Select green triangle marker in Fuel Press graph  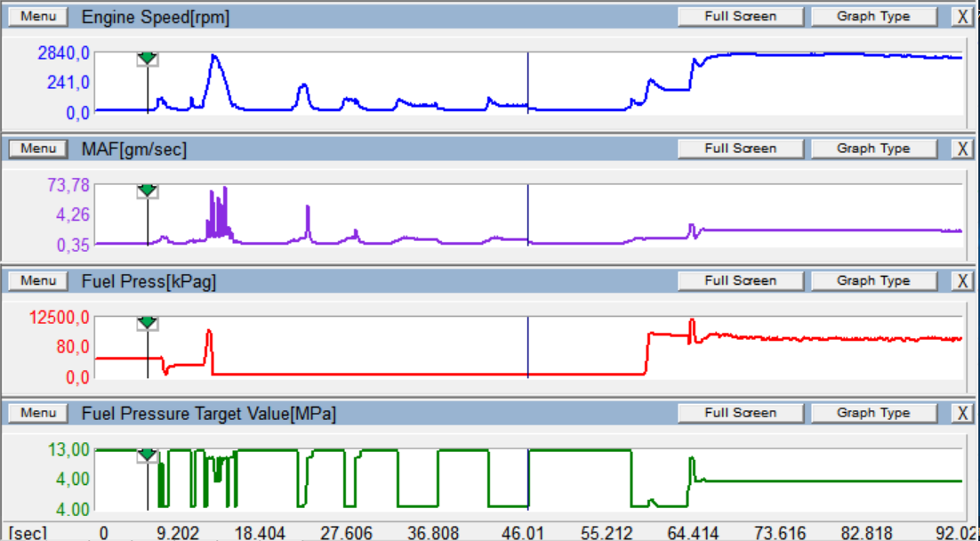click(148, 323)
